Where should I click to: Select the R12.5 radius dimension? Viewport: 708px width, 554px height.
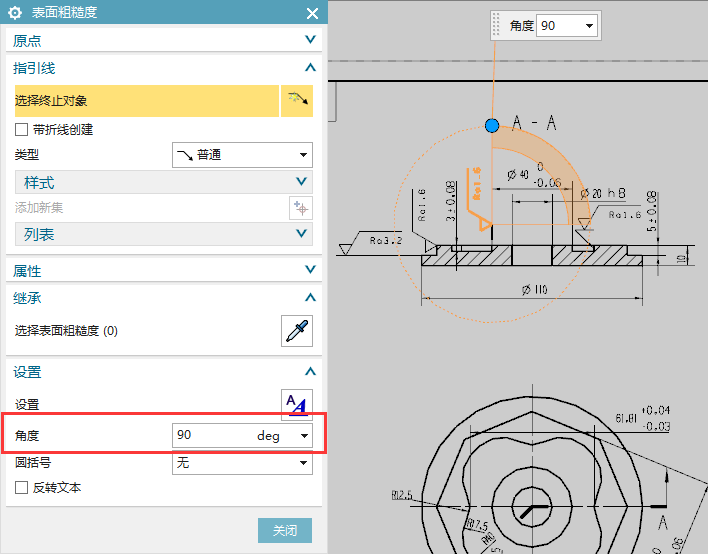coord(402,495)
